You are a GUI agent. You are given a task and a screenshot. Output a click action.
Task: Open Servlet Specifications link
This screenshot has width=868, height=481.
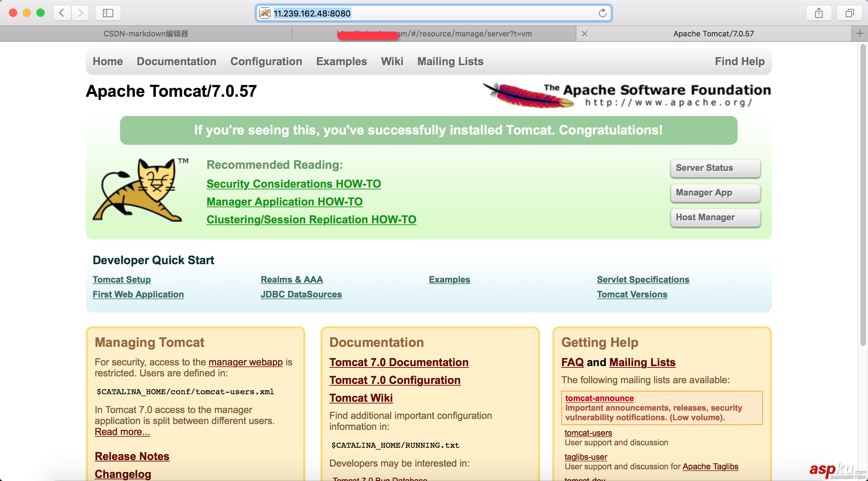pos(643,280)
